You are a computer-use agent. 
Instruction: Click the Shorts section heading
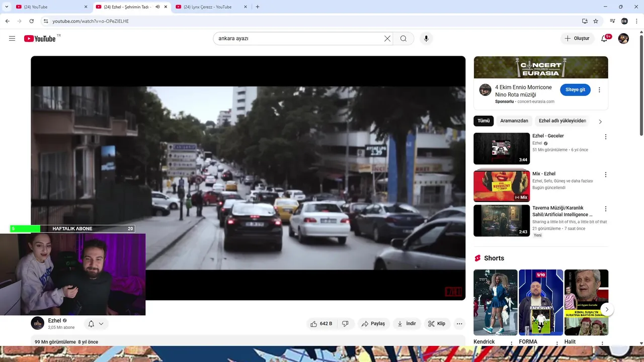pyautogui.click(x=494, y=258)
